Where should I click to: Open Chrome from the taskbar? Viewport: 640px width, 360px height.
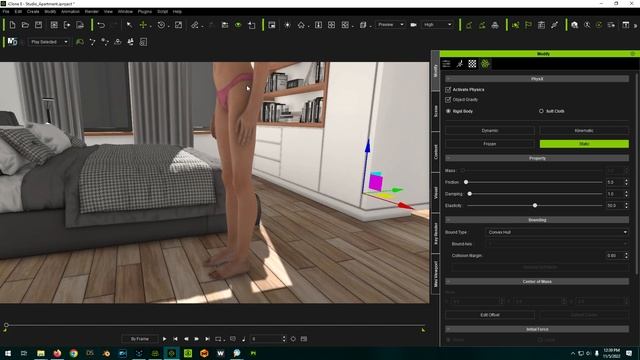[x=73, y=353]
